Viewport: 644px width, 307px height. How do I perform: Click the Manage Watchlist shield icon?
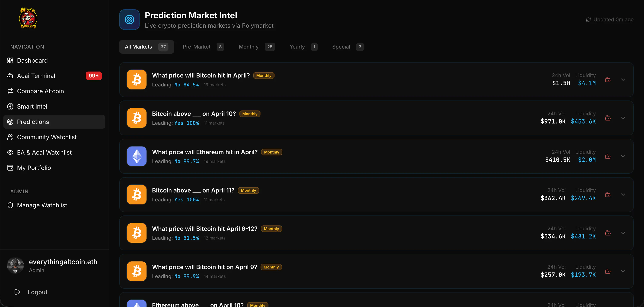10,205
